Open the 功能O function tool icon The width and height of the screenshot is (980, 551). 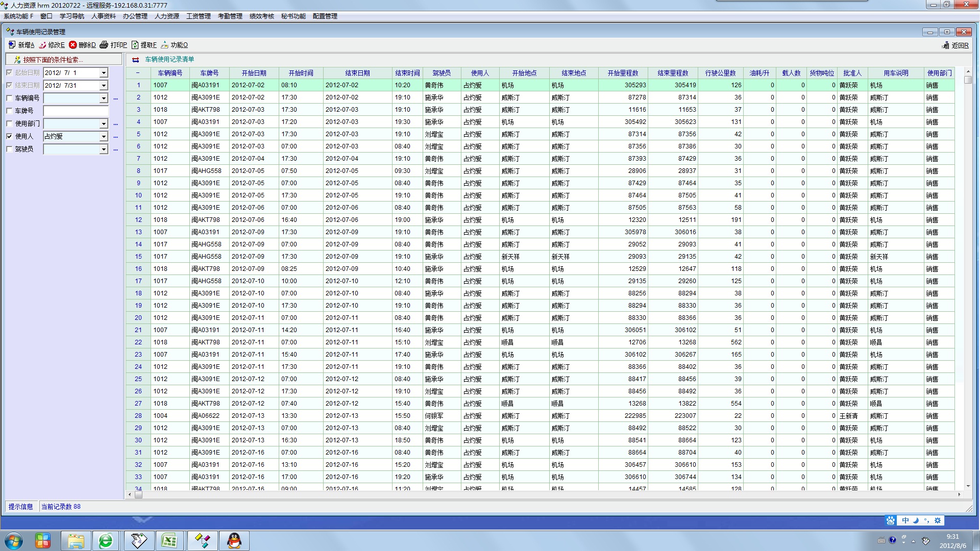click(165, 45)
